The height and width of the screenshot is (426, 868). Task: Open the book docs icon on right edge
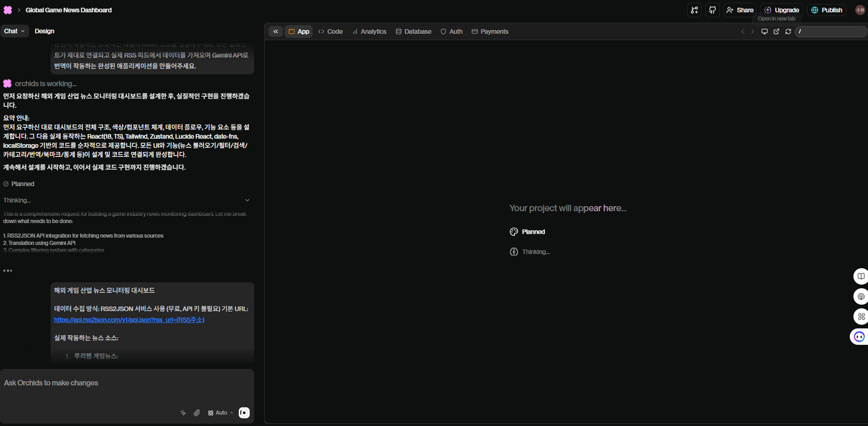click(x=861, y=276)
